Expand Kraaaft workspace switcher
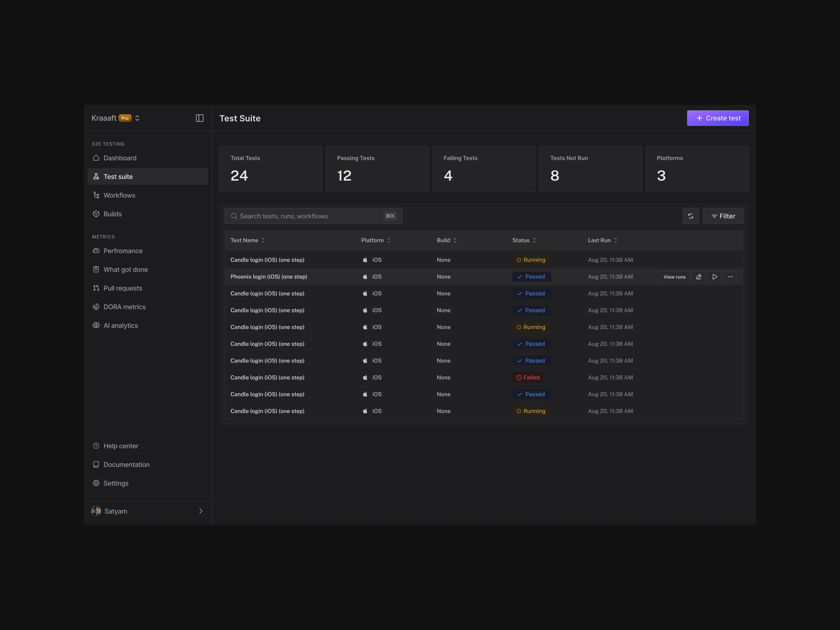 coord(137,118)
